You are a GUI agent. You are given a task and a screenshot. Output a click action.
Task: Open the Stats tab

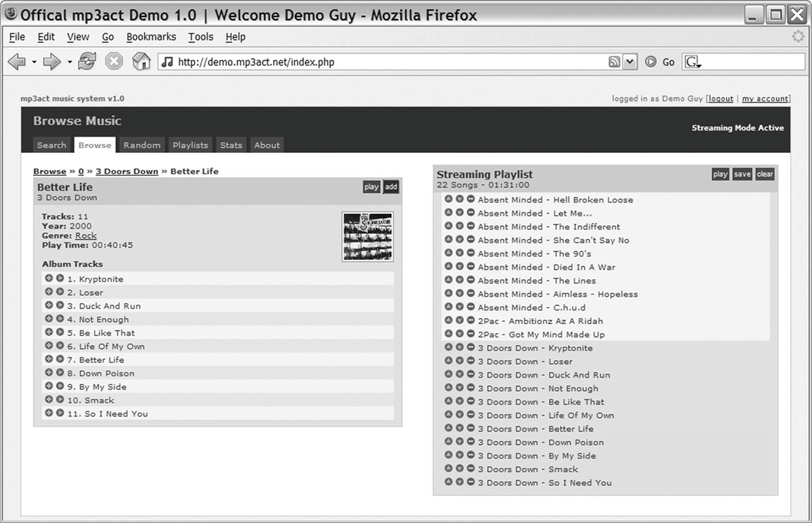[231, 145]
